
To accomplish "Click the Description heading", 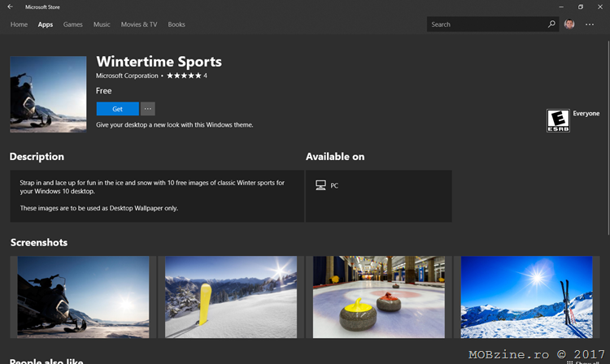I will [x=37, y=157].
